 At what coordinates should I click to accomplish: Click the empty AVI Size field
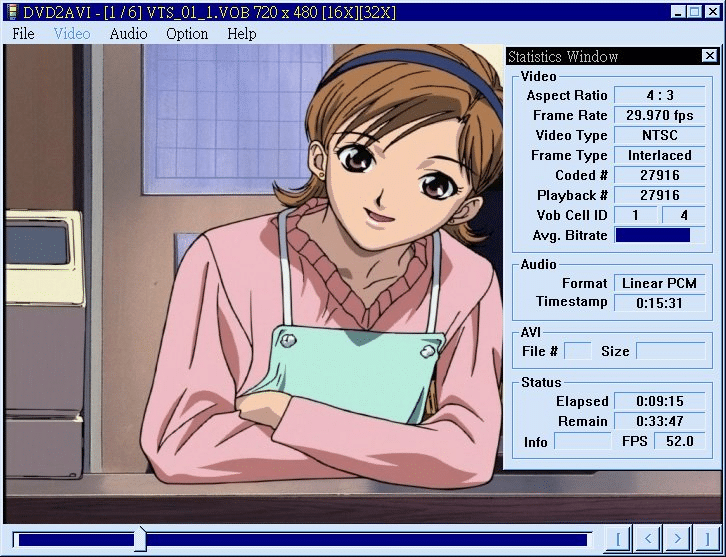[x=671, y=351]
